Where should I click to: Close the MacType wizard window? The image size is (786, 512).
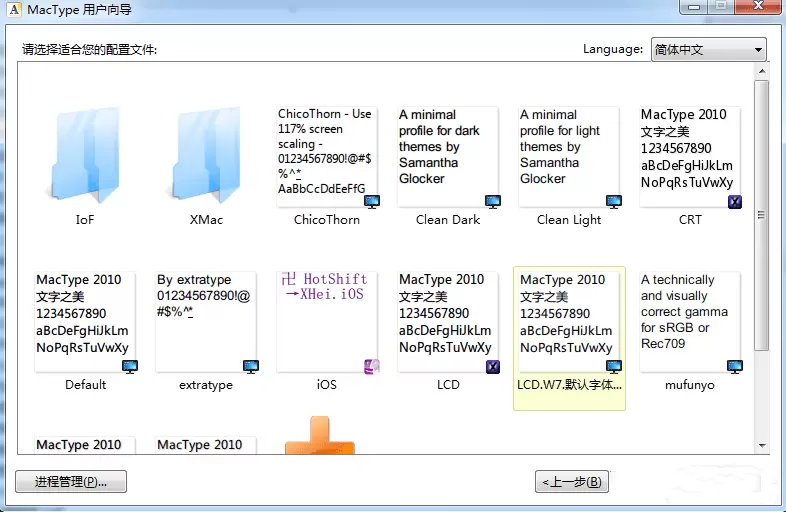(757, 6)
